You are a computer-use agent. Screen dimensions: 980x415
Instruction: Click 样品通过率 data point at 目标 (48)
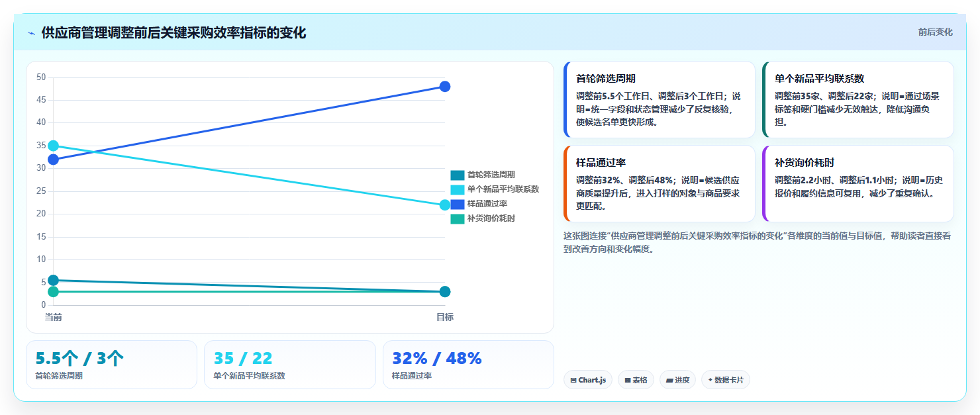coord(445,87)
